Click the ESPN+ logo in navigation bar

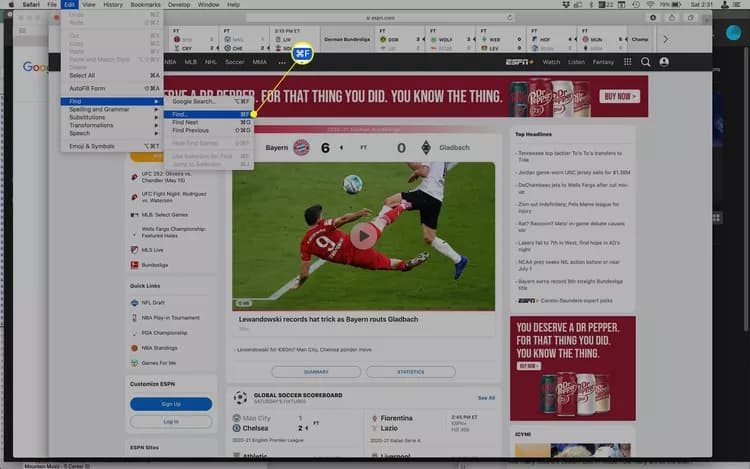tap(519, 62)
